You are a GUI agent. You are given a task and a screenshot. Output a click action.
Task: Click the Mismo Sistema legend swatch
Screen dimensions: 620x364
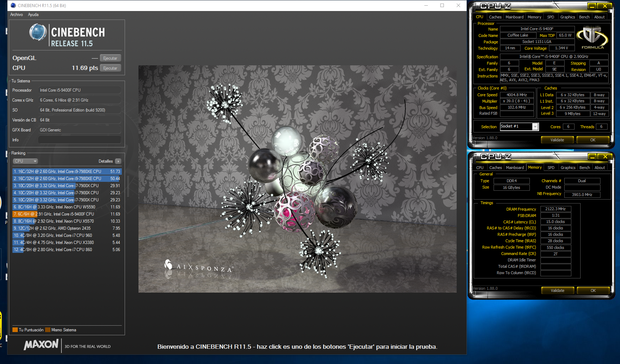coord(48,330)
